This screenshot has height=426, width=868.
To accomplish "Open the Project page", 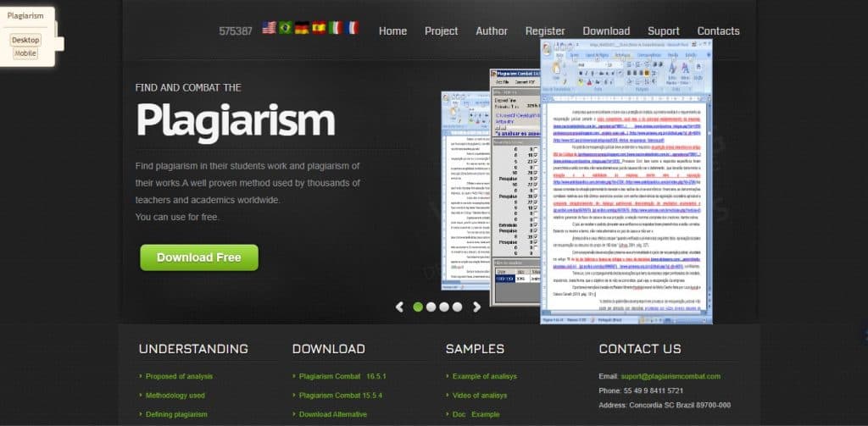I will [x=441, y=31].
